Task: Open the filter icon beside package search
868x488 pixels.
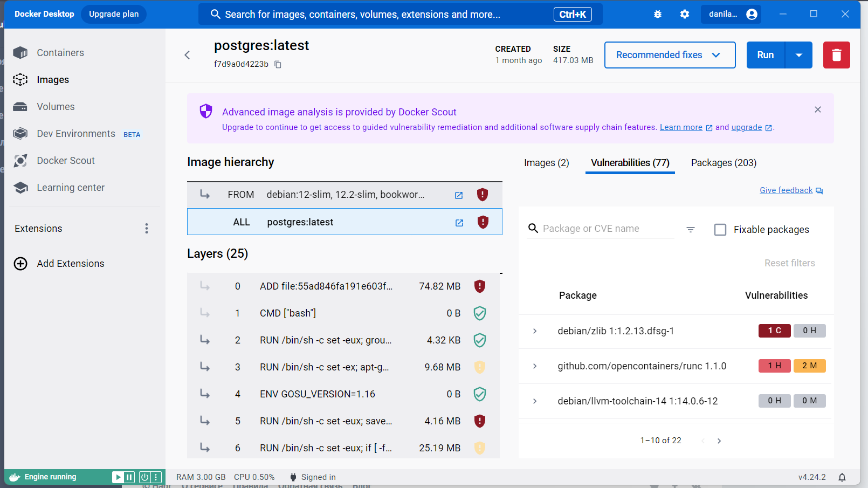Action: click(x=691, y=230)
